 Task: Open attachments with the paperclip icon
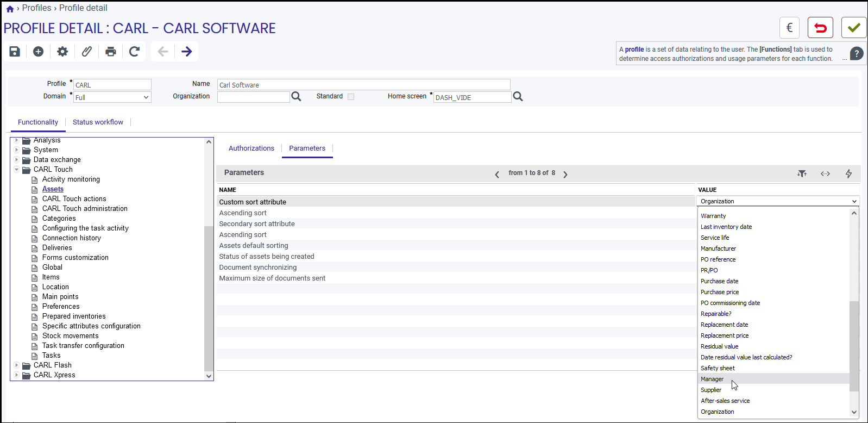(86, 51)
